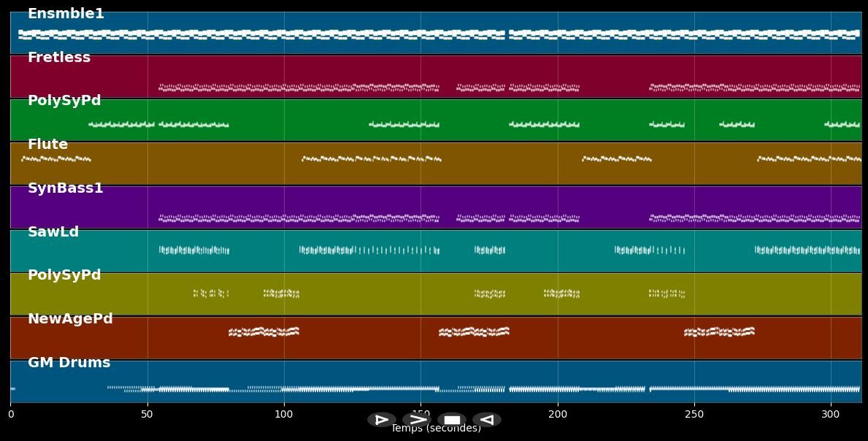Select the Ensmble1 track label
The height and width of the screenshot is (441, 868).
[x=66, y=14]
